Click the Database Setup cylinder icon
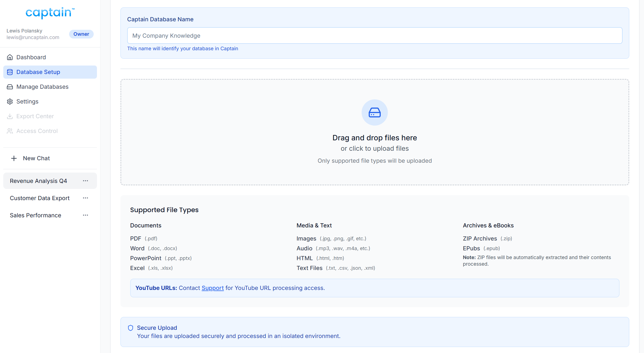 coord(10,72)
